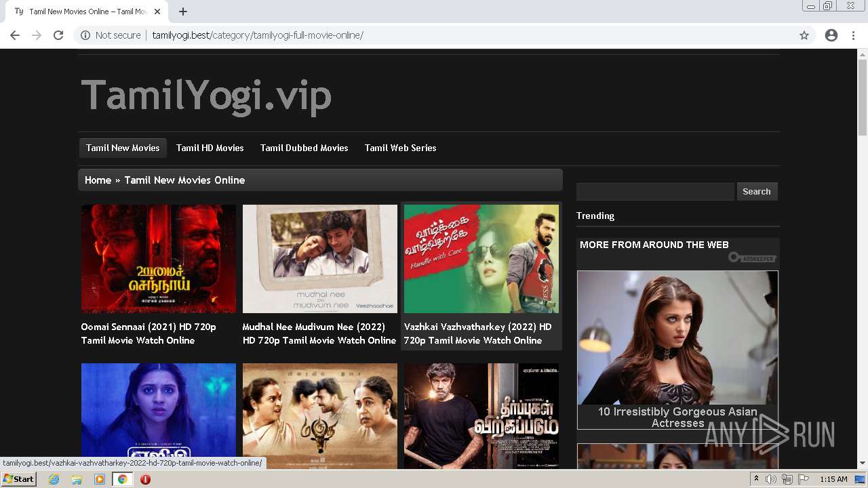
Task: Close the Tamil New Movies Online tab
Action: (157, 12)
